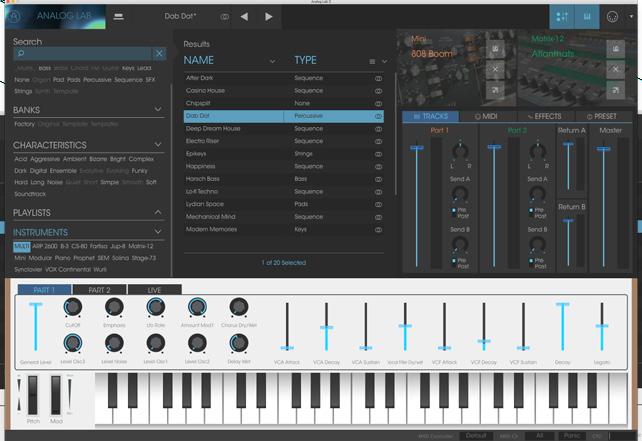Filter by the Funky characteristic tag
The height and width of the screenshot is (441, 642).
[139, 170]
